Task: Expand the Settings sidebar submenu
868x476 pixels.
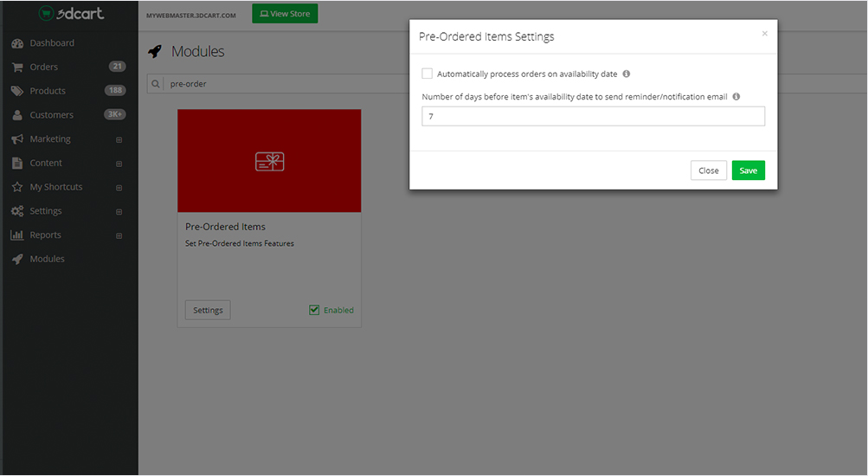Action: pyautogui.click(x=119, y=211)
